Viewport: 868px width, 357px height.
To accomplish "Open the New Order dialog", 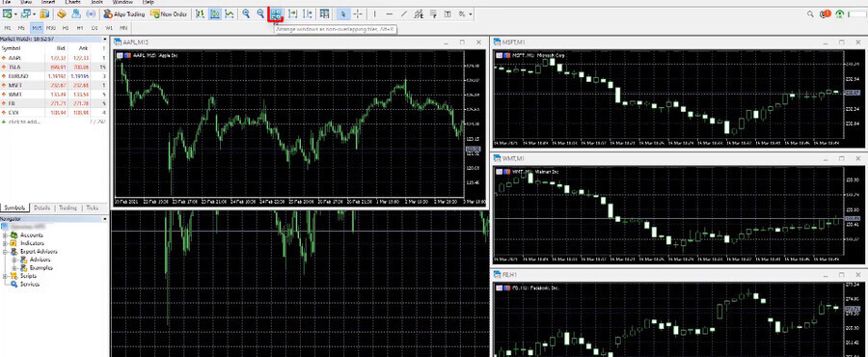I will (169, 14).
